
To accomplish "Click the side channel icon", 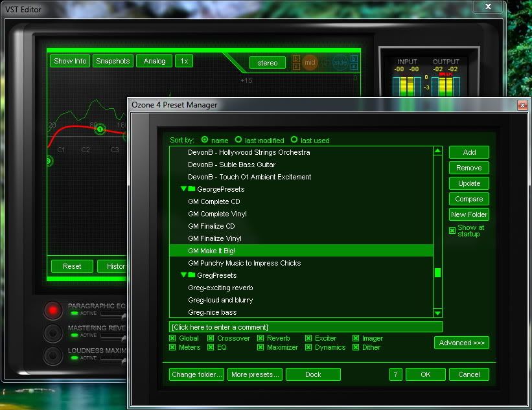I will [340, 62].
